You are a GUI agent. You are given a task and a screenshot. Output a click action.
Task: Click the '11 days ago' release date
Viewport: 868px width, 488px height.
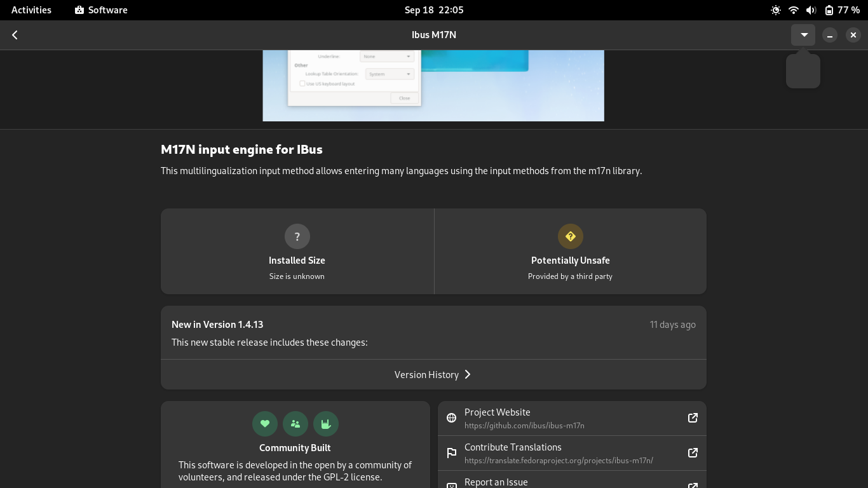[672, 325]
